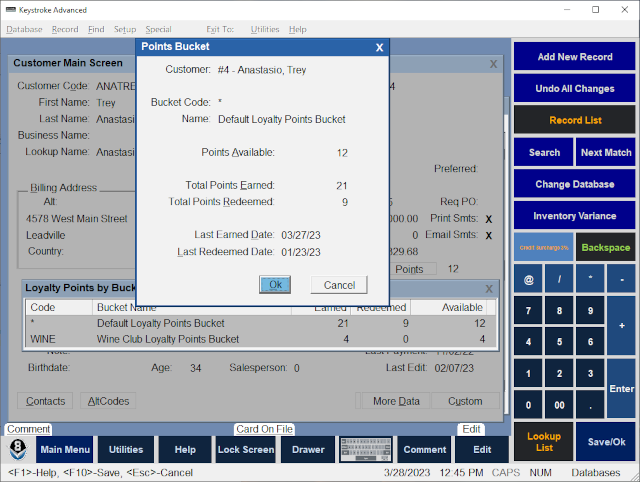Toggle the Print Stmts checkbox
Viewport: 640px width, 482px height.
pyautogui.click(x=489, y=219)
